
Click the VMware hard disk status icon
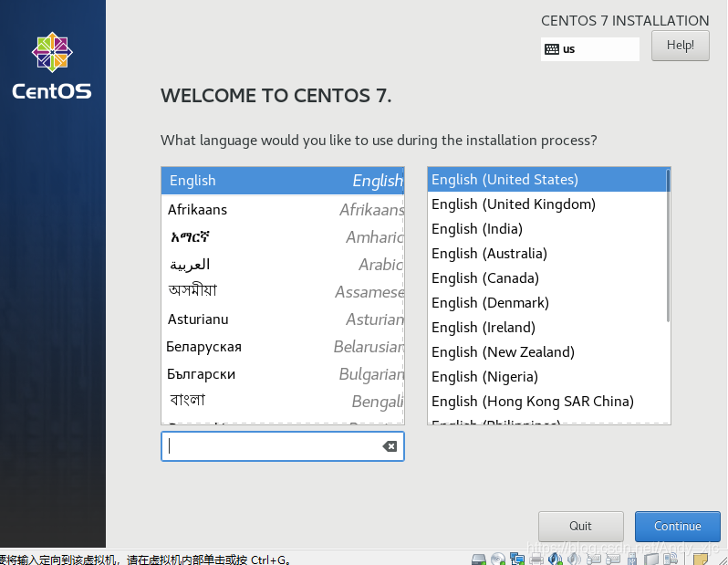[x=479, y=560]
